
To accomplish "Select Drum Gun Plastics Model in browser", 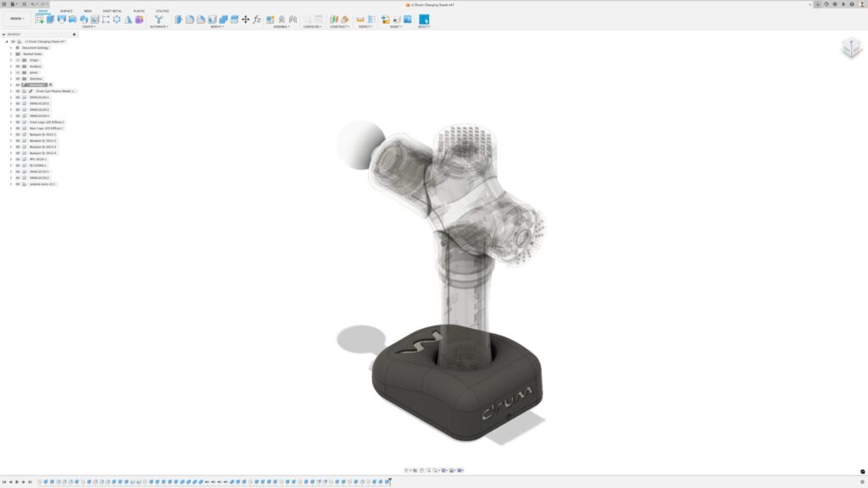I will (56, 91).
